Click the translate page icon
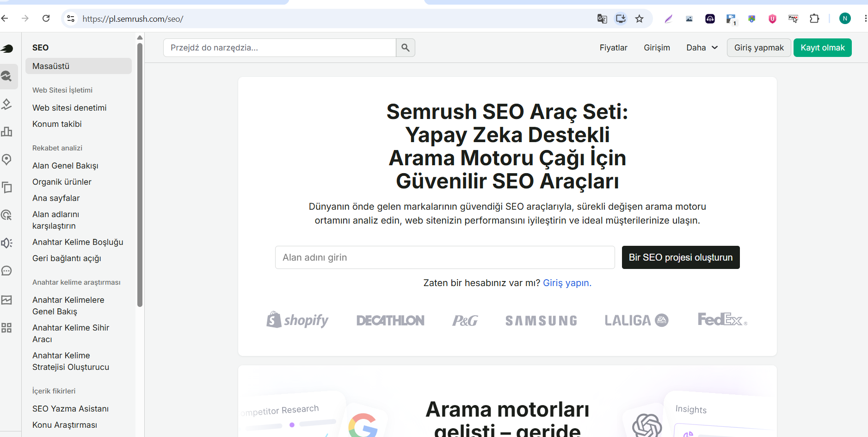Viewport: 868px width, 437px height. pyautogui.click(x=602, y=19)
